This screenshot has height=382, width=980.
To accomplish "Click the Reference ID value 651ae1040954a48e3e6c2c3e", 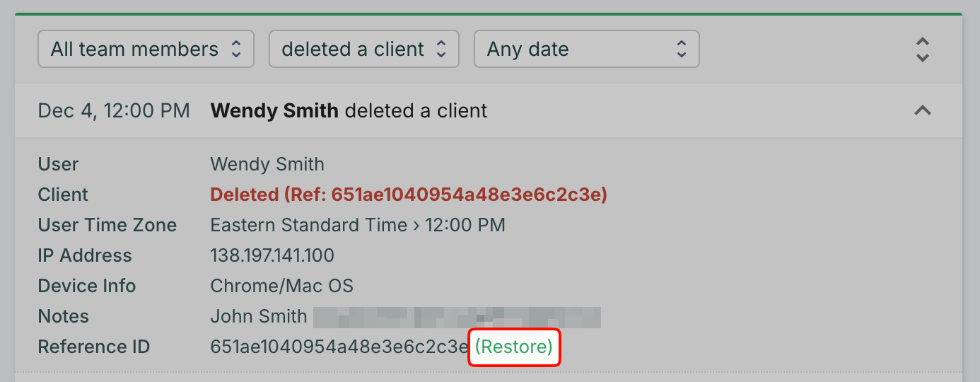I will point(339,347).
